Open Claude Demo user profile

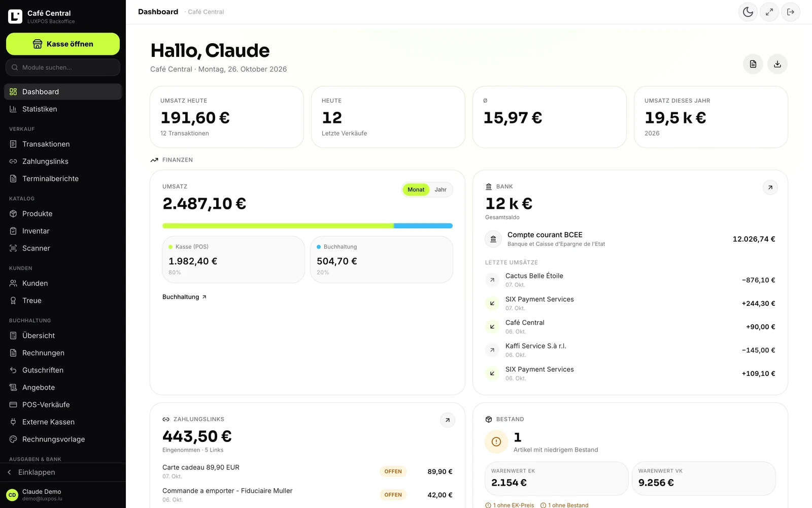click(x=63, y=495)
